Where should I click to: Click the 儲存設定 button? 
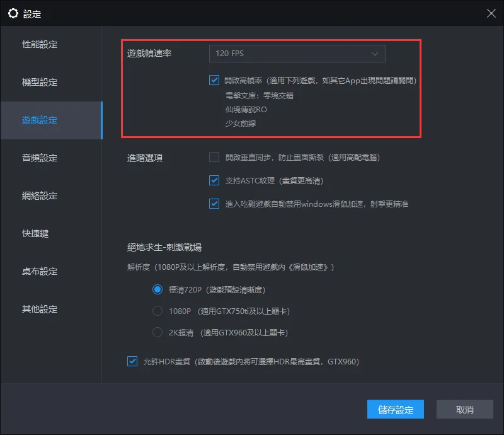point(396,409)
